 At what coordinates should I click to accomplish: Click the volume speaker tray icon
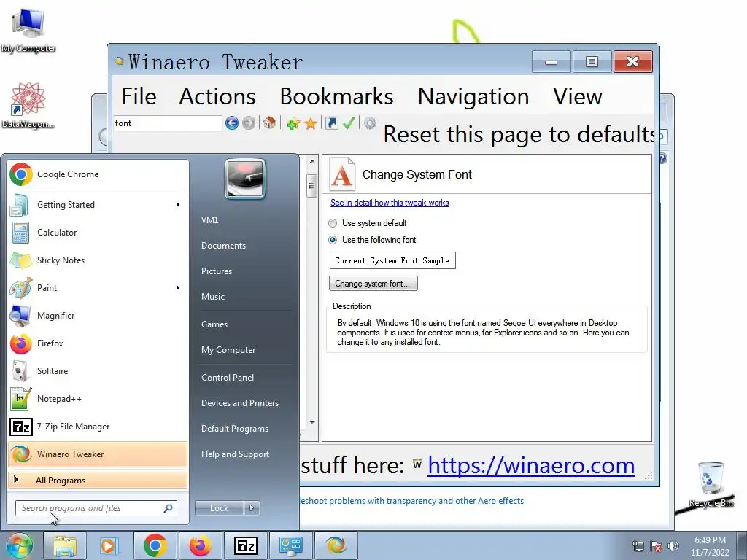point(673,546)
